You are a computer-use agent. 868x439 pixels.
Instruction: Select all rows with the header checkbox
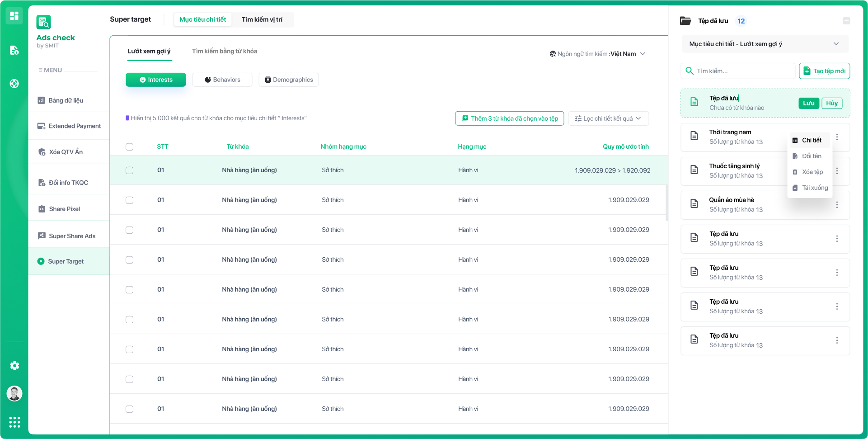tap(130, 146)
